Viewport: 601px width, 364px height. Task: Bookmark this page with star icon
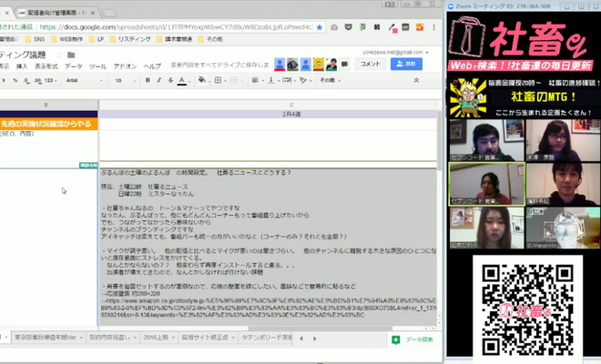[x=320, y=26]
